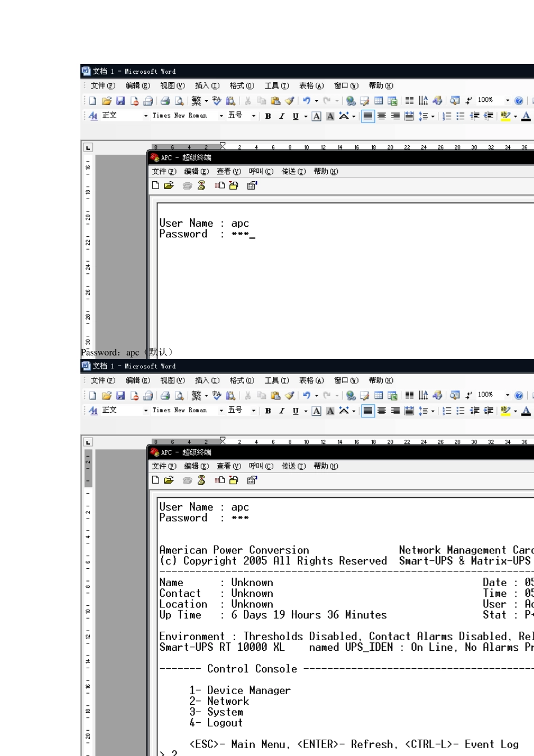The image size is (534, 756).
Task: Click properties icon in lower HyperTerminal toolbar
Action: (252, 480)
